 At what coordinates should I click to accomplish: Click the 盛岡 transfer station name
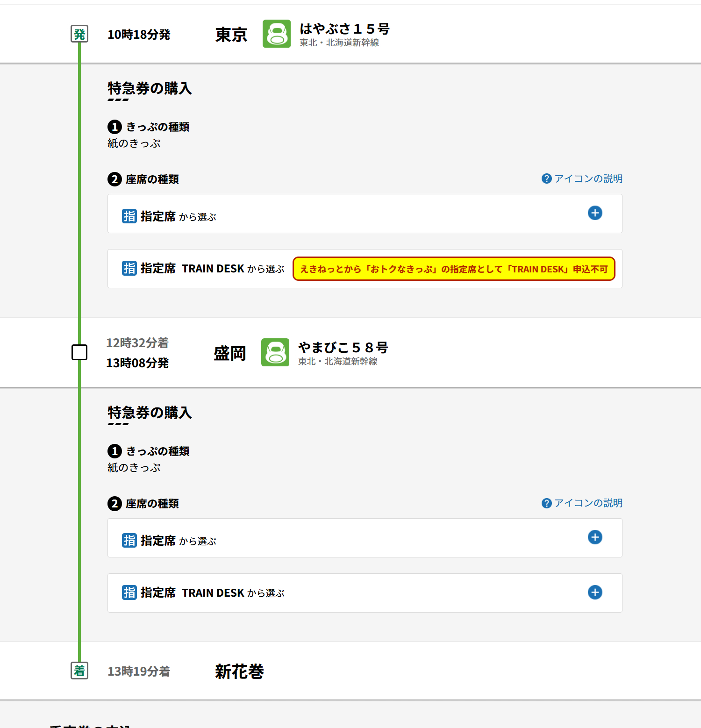(x=229, y=353)
